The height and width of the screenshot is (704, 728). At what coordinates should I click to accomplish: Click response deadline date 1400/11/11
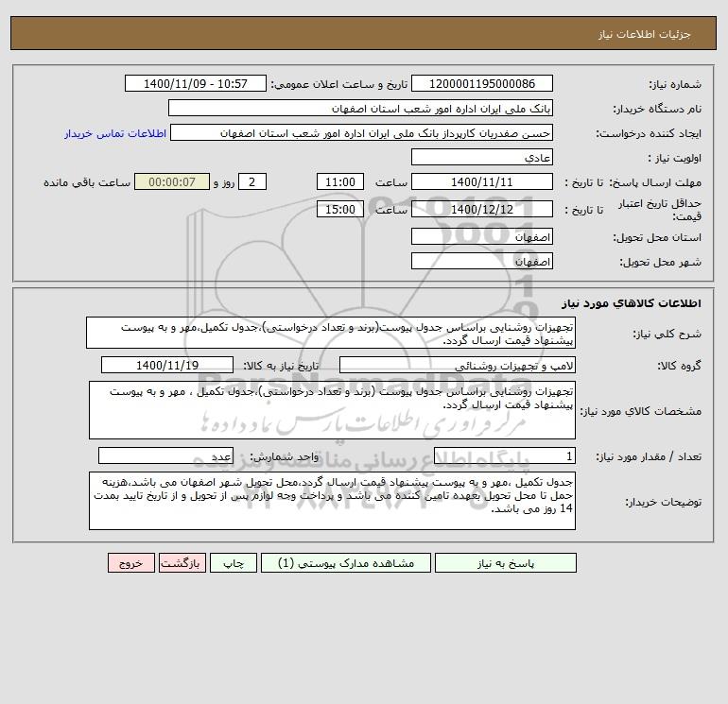point(482,182)
